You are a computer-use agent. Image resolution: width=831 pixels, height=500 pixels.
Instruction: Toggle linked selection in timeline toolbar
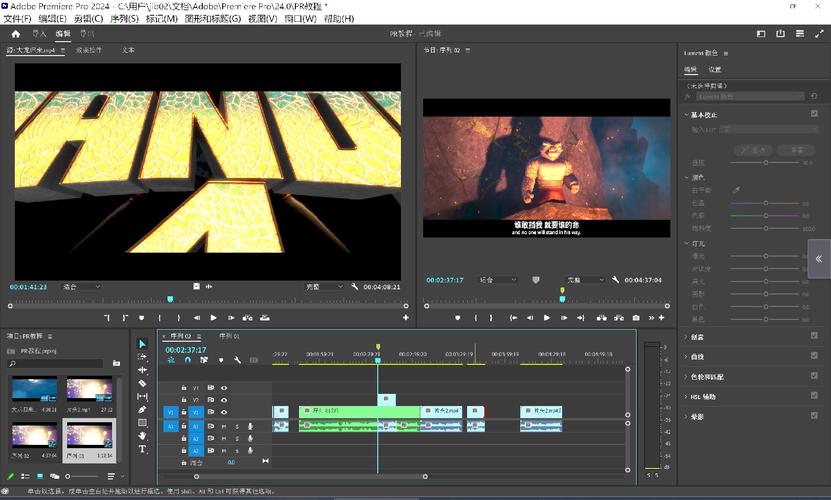204,360
